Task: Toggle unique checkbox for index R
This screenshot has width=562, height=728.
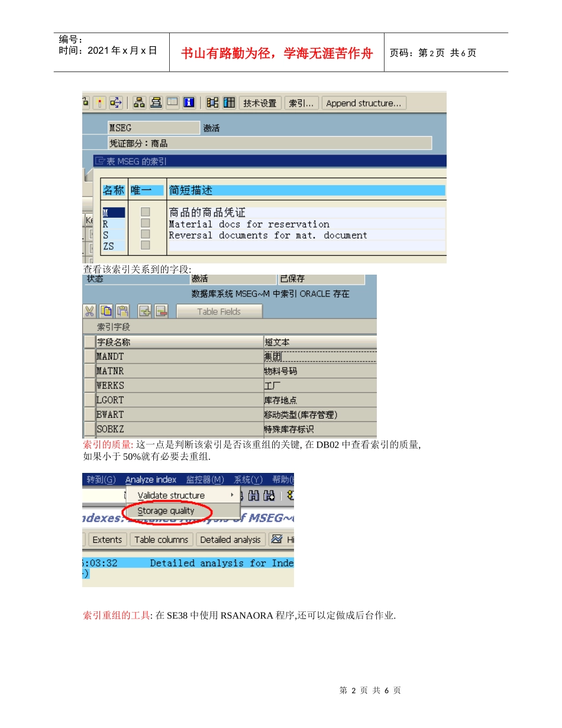Action: 145,223
